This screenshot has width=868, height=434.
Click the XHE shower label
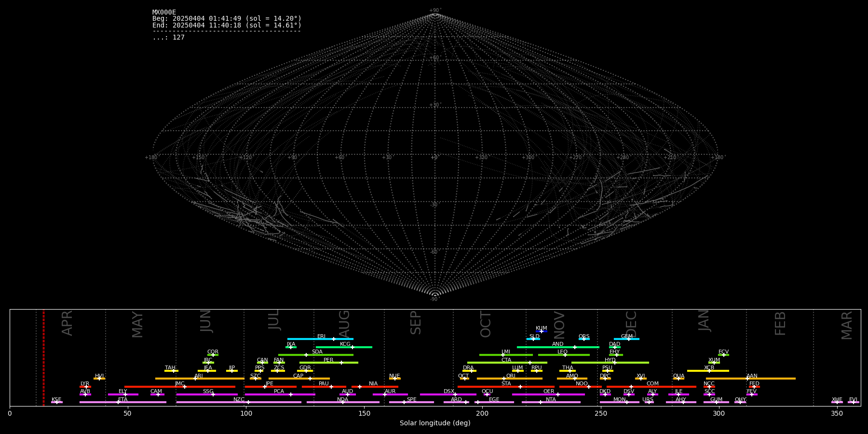point(837,400)
